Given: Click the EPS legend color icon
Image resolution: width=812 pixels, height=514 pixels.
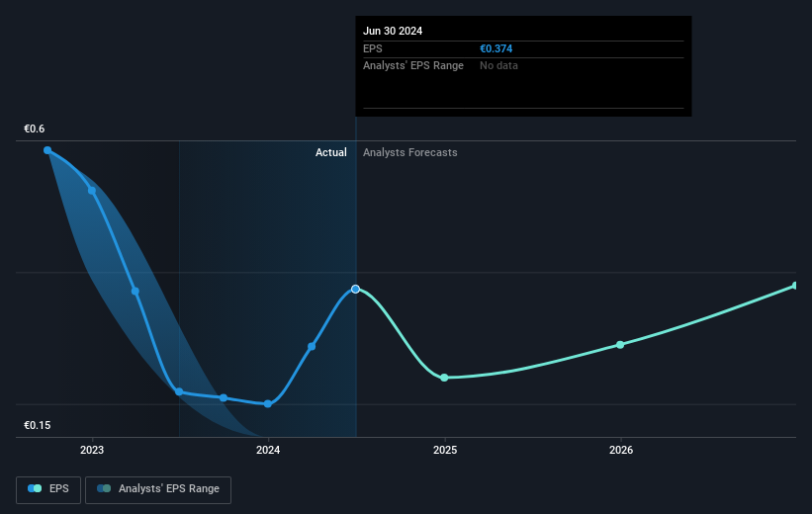Looking at the screenshot, I should pyautogui.click(x=35, y=488).
